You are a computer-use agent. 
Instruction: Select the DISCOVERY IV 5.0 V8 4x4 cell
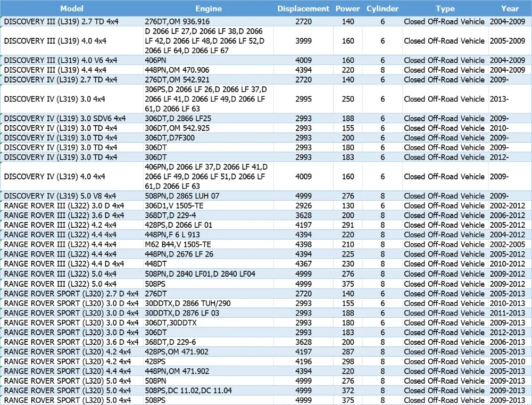[x=72, y=196]
